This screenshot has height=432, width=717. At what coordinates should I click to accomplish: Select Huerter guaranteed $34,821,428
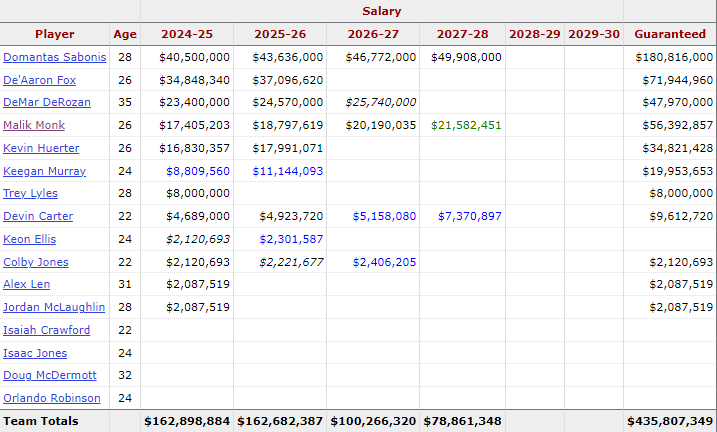pos(678,148)
